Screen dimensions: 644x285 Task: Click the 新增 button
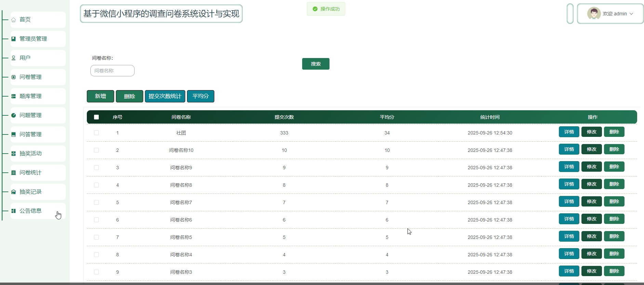[x=100, y=96]
